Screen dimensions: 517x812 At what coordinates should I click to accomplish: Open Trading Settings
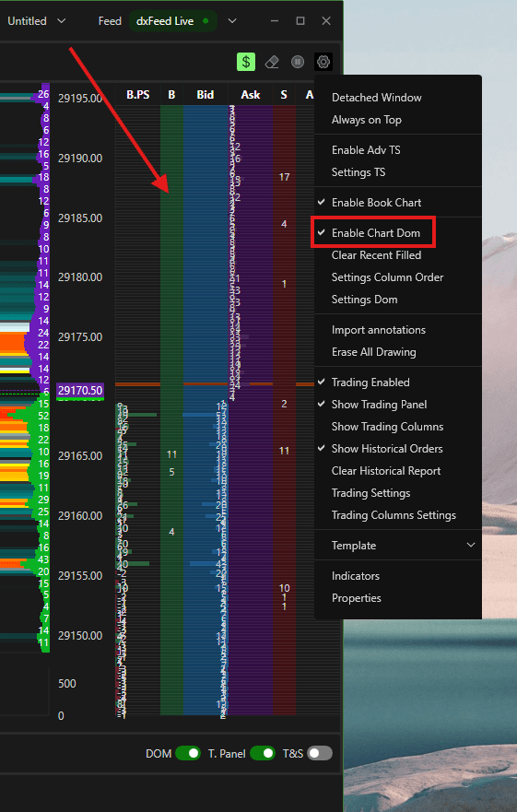tap(398, 493)
